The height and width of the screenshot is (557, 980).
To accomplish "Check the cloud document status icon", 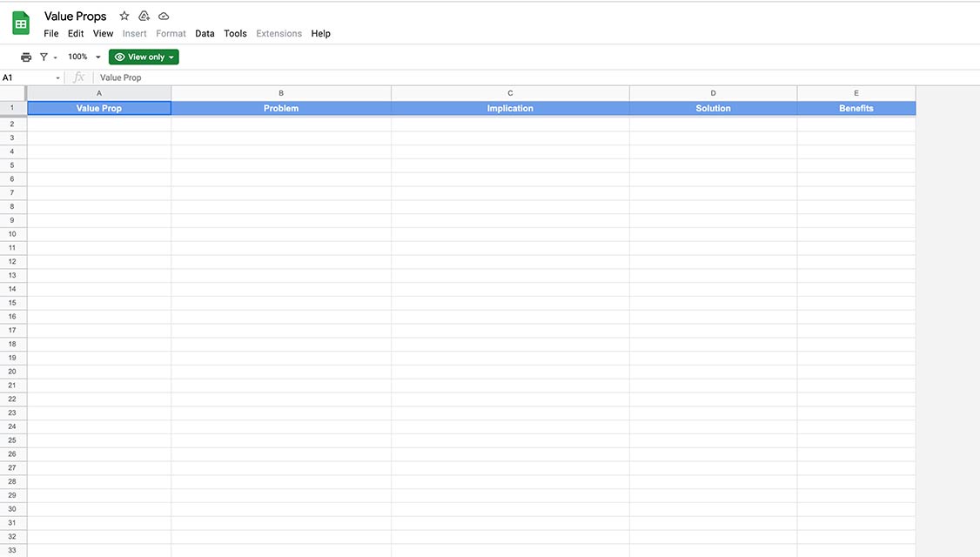I will click(164, 16).
